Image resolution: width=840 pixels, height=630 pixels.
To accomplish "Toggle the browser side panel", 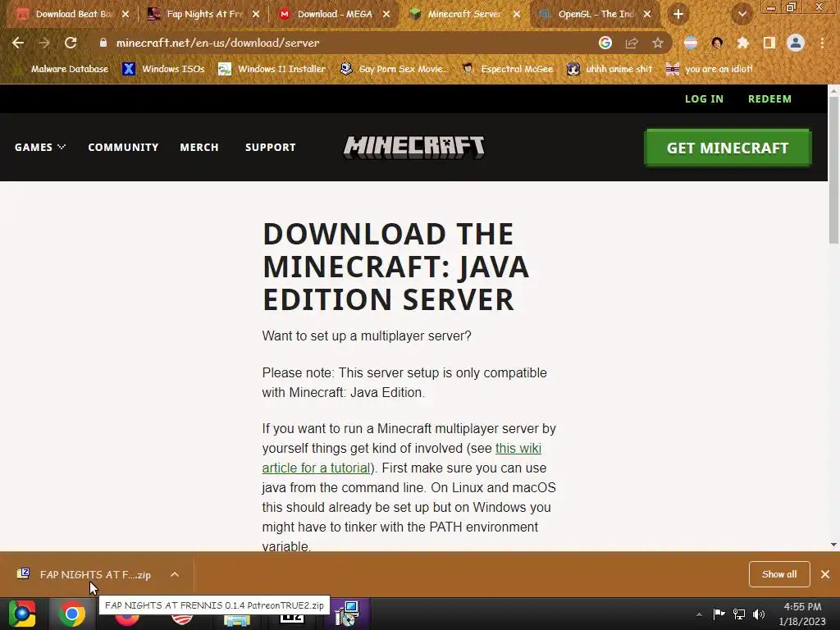I will coord(769,43).
